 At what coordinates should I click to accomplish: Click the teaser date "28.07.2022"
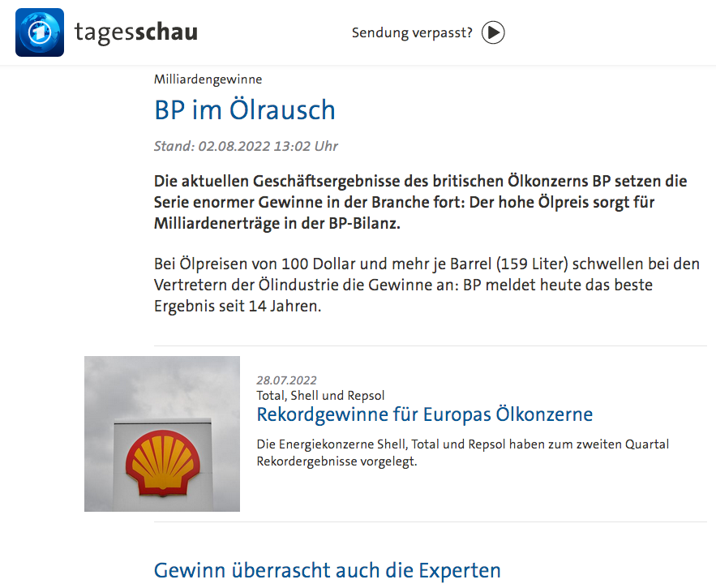point(286,380)
